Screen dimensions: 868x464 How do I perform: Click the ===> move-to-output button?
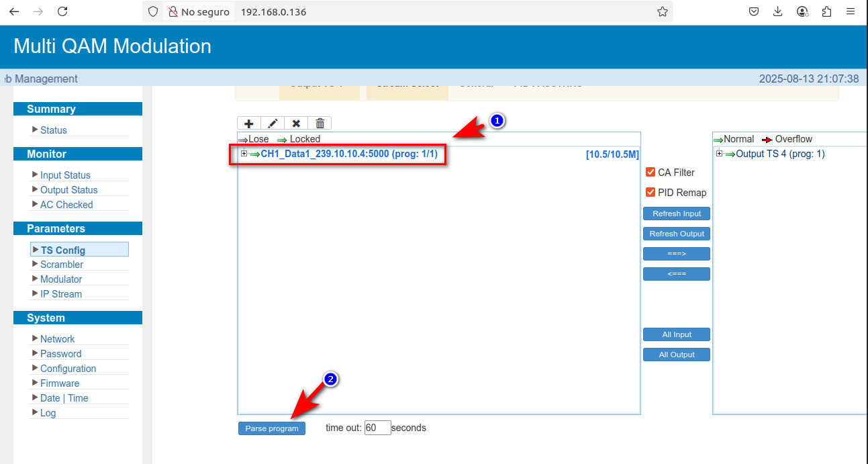(x=676, y=254)
